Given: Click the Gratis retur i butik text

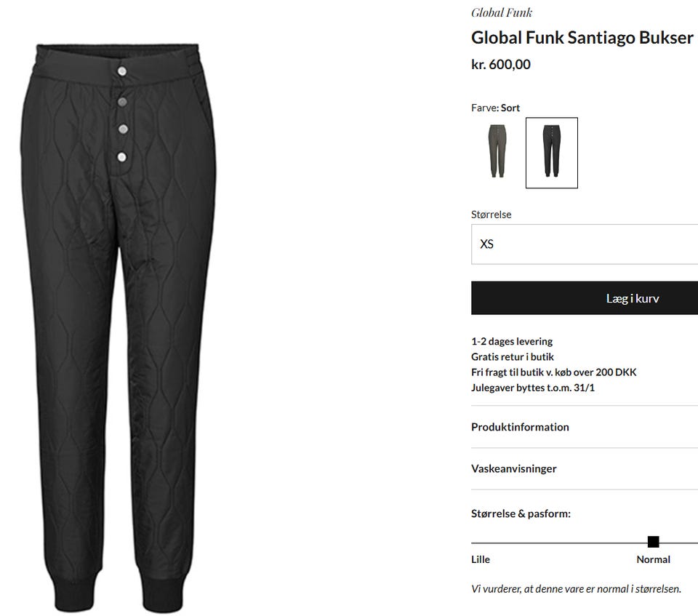Looking at the screenshot, I should (x=513, y=357).
